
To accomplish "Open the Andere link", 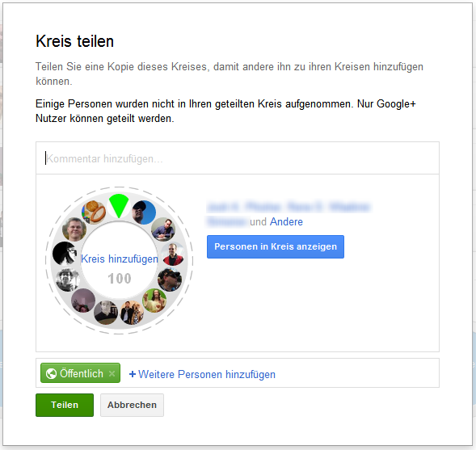I will point(286,222).
